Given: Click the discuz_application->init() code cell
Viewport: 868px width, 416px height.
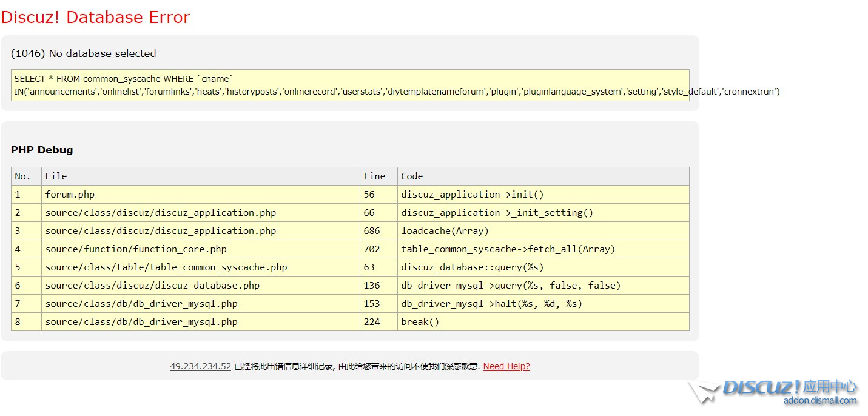Looking at the screenshot, I should (x=473, y=195).
